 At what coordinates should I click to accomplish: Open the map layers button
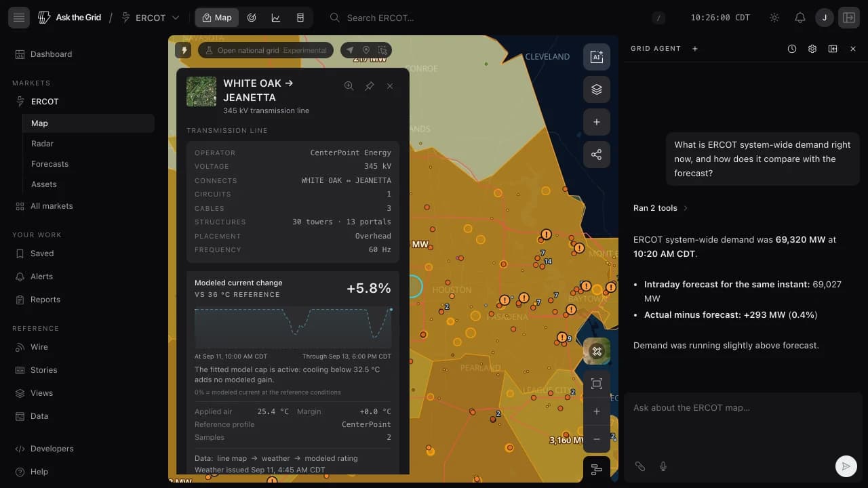[597, 89]
